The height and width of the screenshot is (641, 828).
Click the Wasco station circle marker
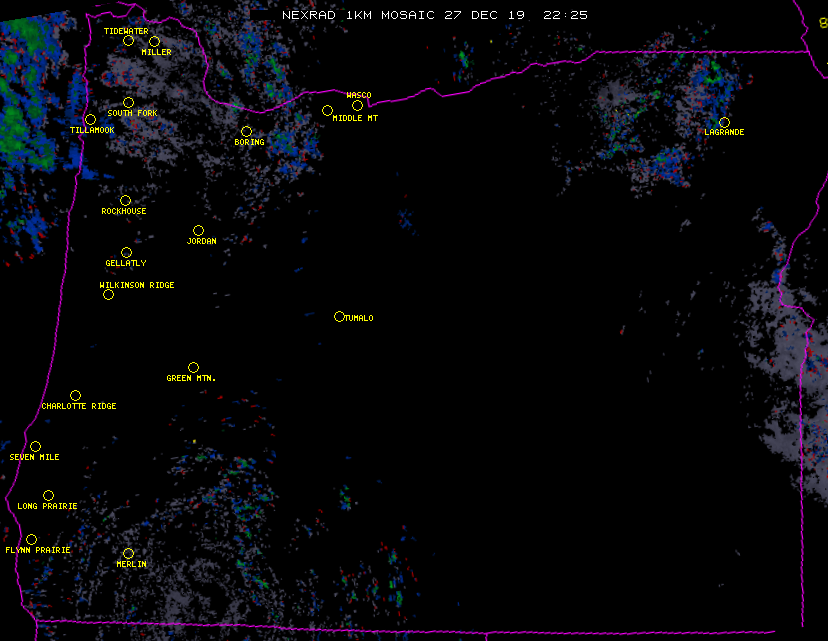point(357,105)
